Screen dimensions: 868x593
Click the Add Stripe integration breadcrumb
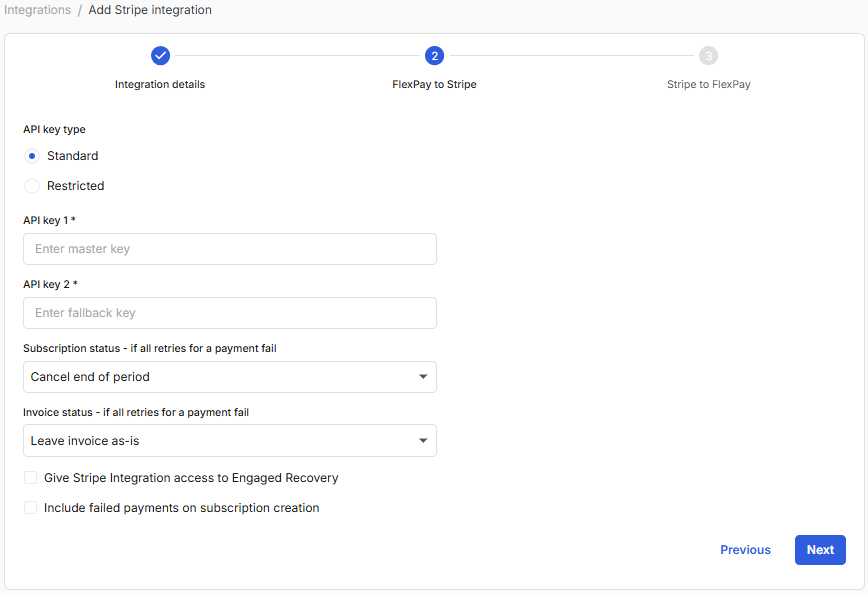pos(150,10)
